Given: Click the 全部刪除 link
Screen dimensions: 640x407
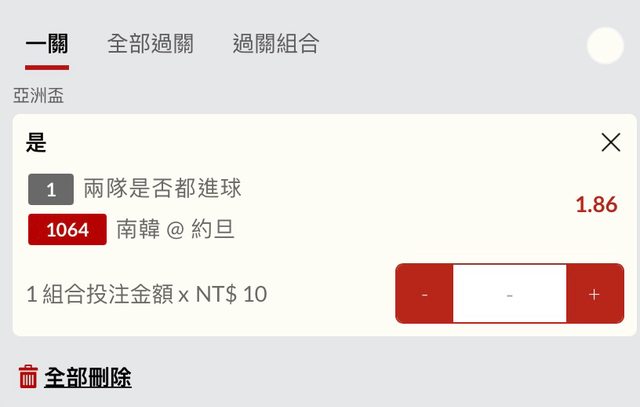Looking at the screenshot, I should [88, 378].
